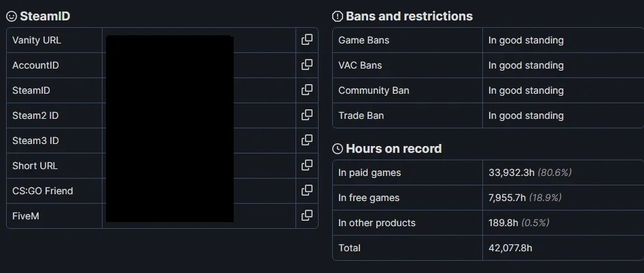Click the In other products hours value
644x273 pixels.
[503, 223]
